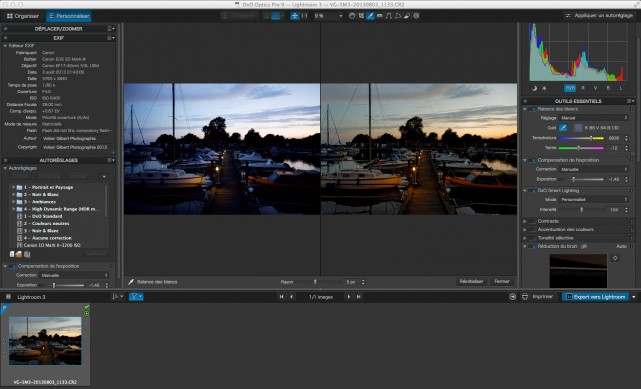Show the RVB histogram channel

coord(570,88)
